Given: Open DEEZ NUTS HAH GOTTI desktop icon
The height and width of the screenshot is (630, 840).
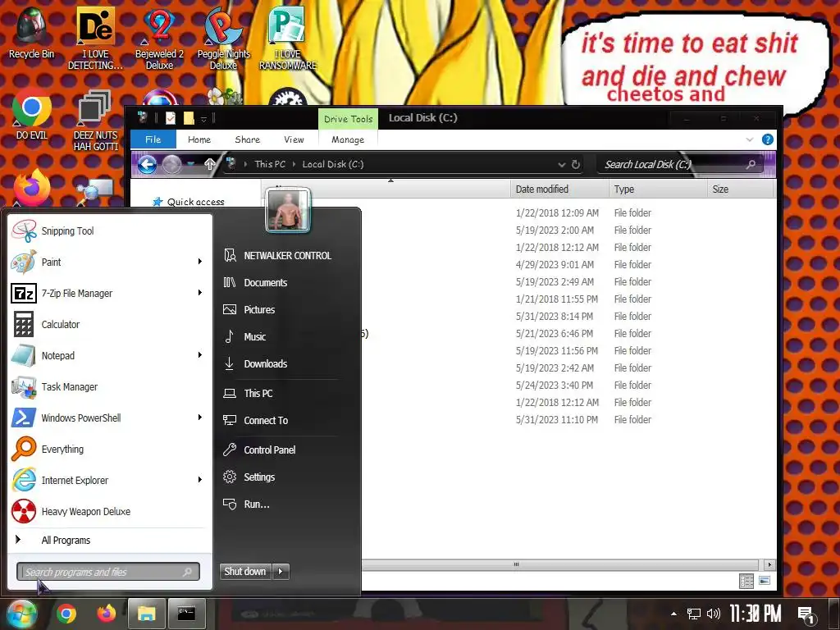Looking at the screenshot, I should (x=95, y=121).
